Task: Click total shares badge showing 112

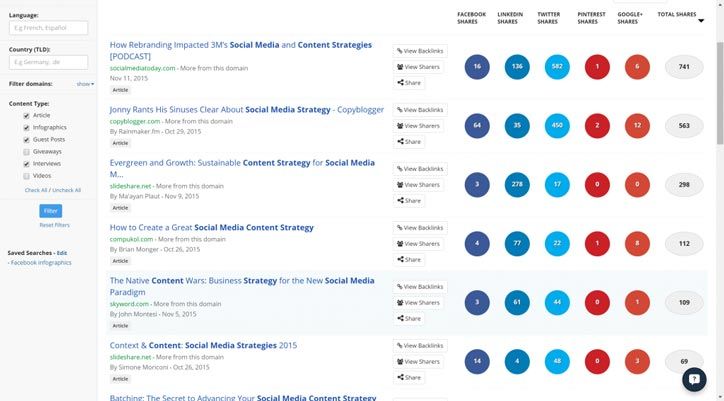Action: pos(684,243)
